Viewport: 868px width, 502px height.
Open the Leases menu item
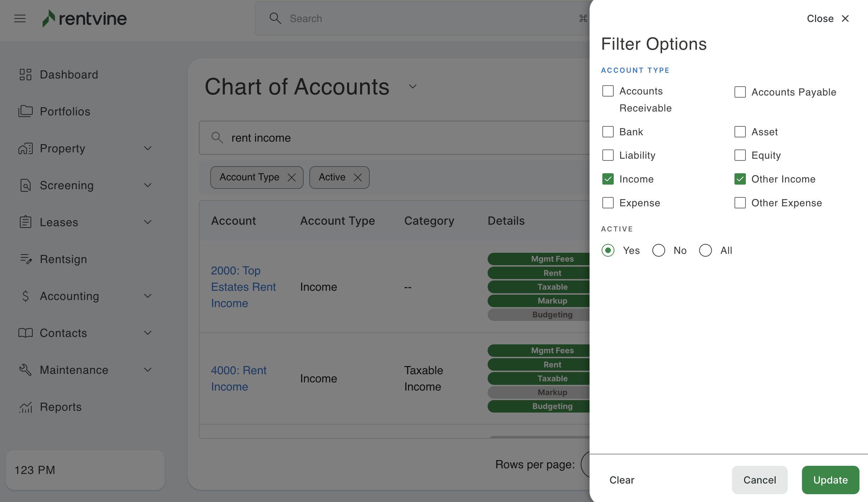(x=59, y=222)
